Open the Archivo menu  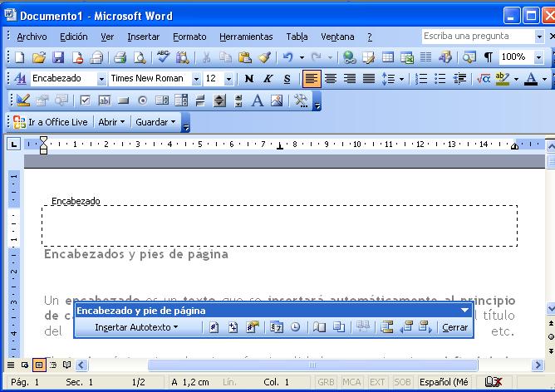pyautogui.click(x=32, y=37)
